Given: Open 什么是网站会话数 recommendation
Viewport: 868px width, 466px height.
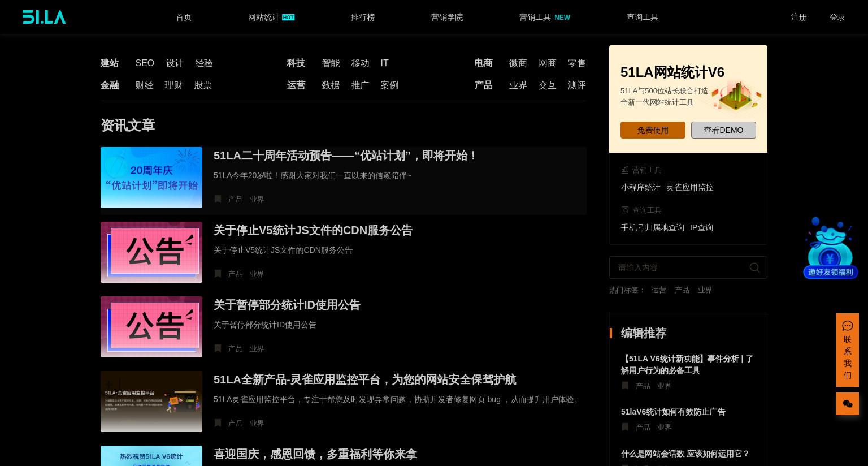Looking at the screenshot, I should (685, 454).
